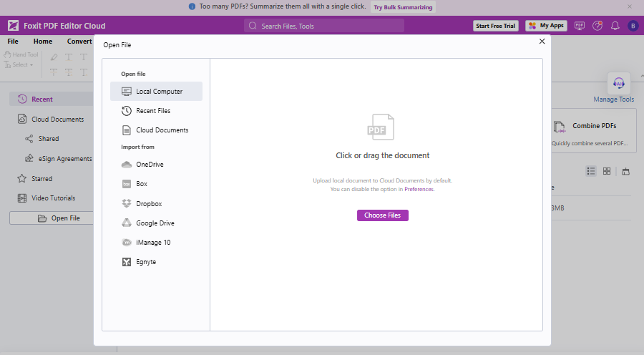Open the user profile avatar menu
Image resolution: width=644 pixels, height=355 pixels.
click(633, 26)
